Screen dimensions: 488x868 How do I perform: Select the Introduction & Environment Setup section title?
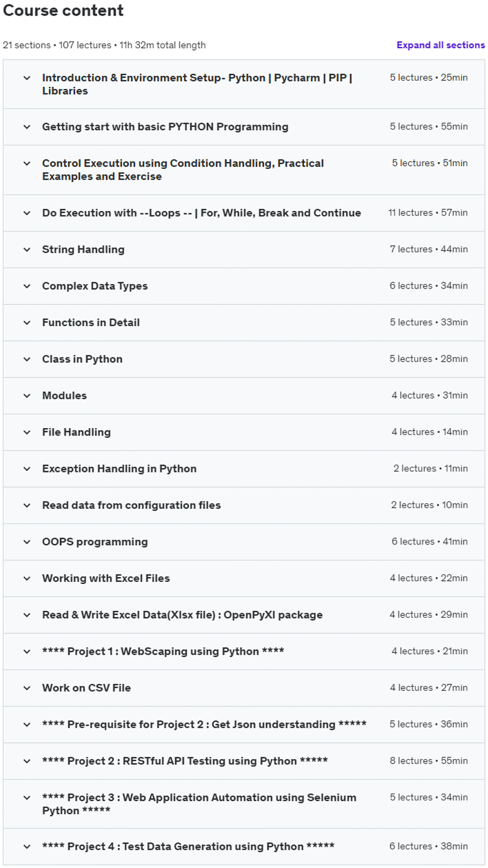coord(197,84)
